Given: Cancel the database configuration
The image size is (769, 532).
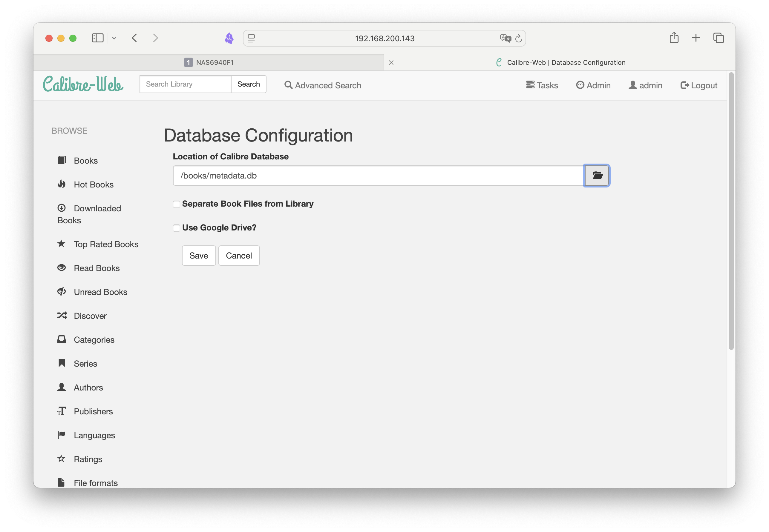Looking at the screenshot, I should 239,256.
